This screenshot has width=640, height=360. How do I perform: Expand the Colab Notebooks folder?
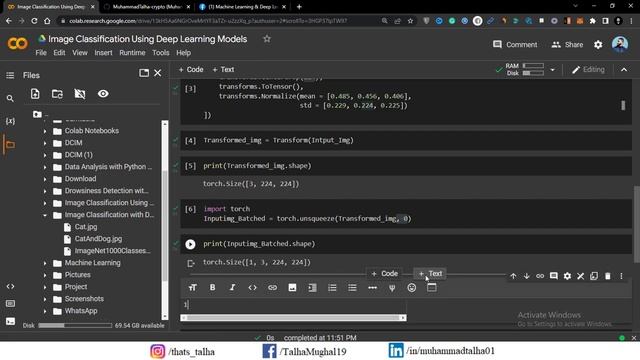[45, 131]
